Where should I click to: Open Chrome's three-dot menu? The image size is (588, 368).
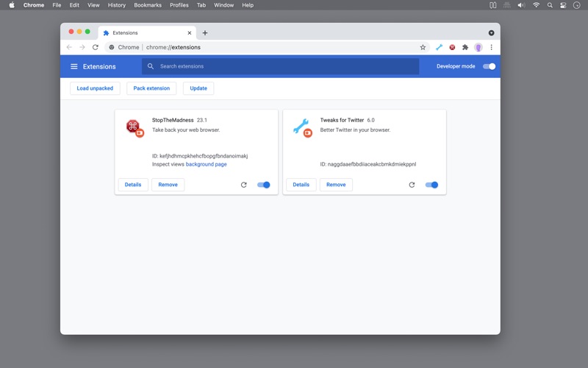click(491, 47)
